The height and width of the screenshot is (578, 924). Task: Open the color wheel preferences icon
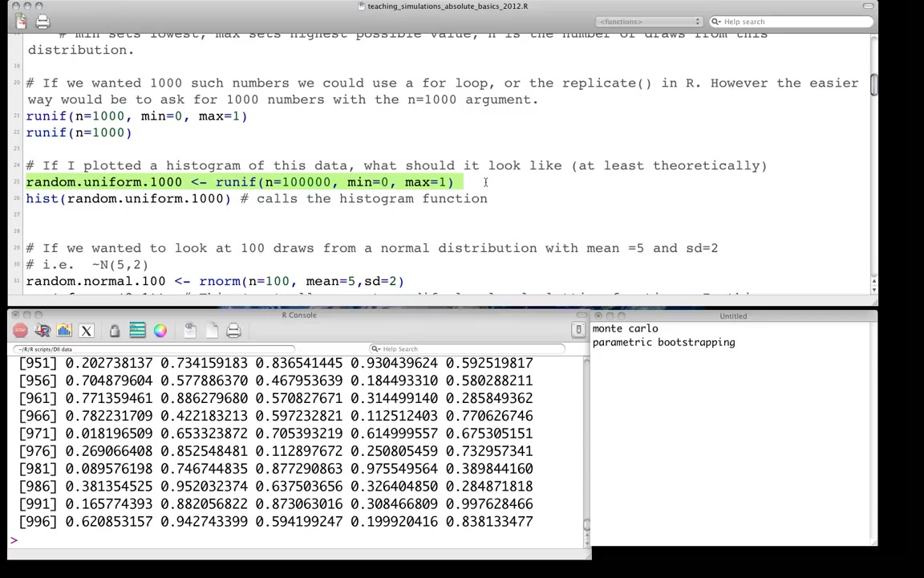click(160, 330)
